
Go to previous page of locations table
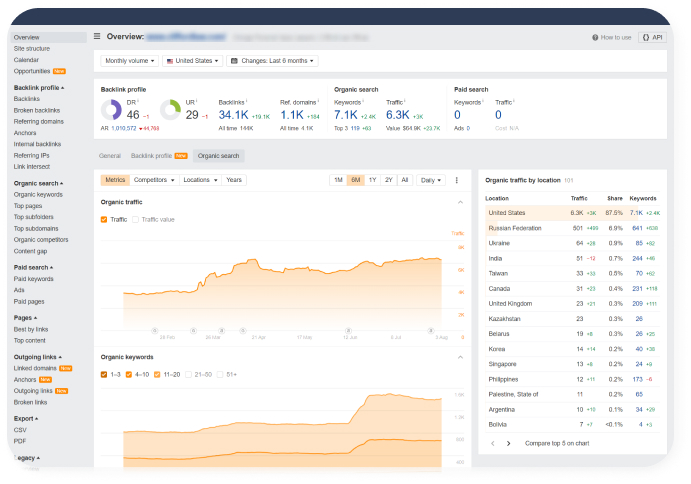pyautogui.click(x=491, y=443)
